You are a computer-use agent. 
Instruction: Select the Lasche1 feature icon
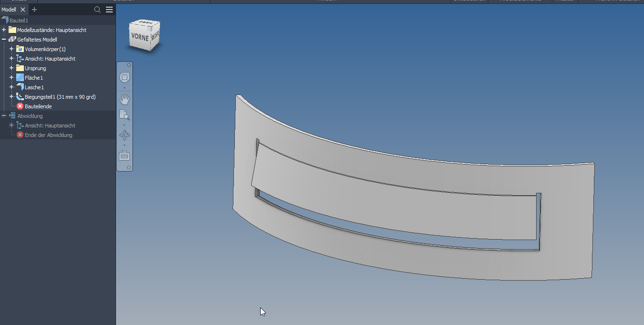[20, 87]
